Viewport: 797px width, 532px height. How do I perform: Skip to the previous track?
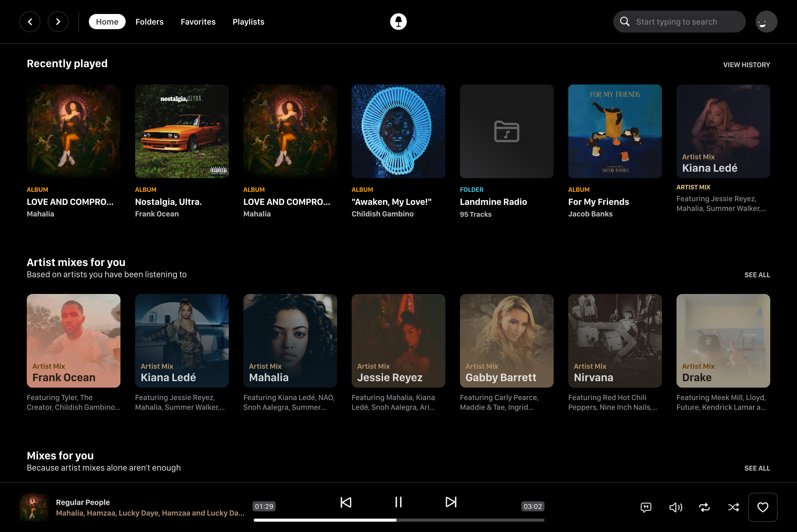(346, 502)
